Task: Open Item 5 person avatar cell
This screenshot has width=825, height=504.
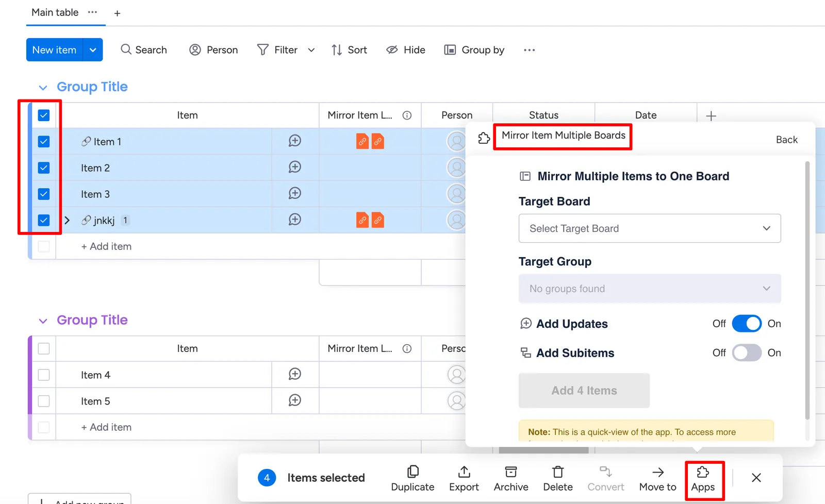Action: (456, 401)
